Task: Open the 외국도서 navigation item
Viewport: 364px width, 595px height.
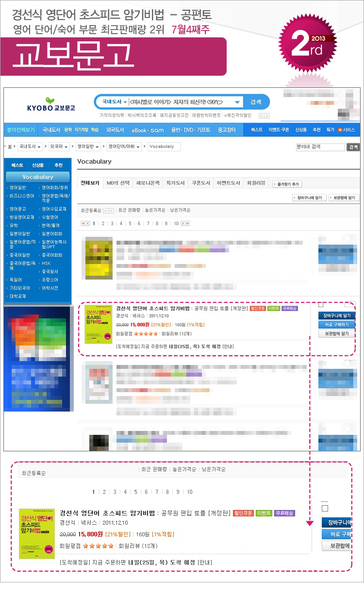Action: 115,130
